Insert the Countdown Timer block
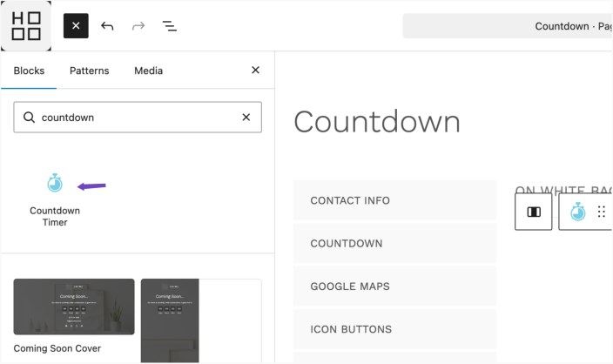The height and width of the screenshot is (364, 613). (x=55, y=199)
